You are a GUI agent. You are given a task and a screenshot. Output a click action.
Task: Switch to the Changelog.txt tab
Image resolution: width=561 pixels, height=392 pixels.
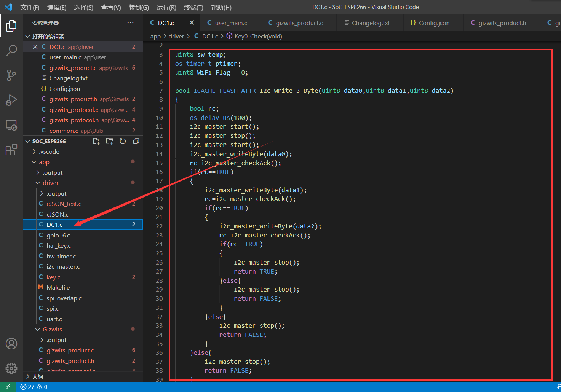point(371,23)
